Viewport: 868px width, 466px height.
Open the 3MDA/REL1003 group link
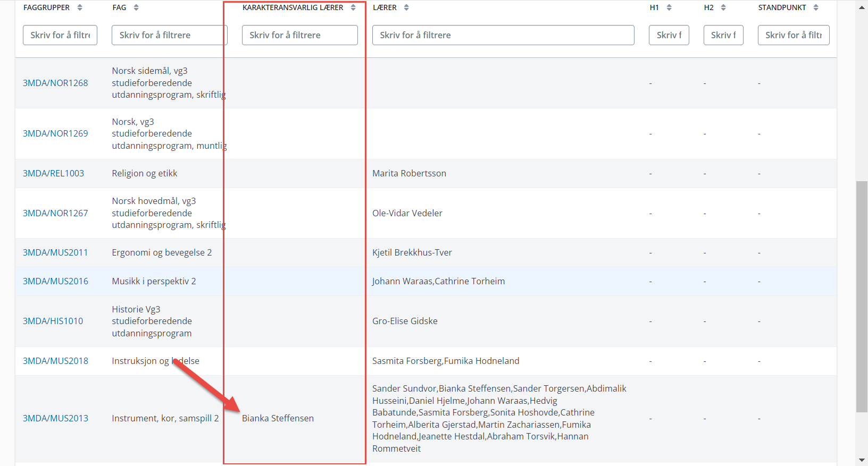[x=53, y=173]
